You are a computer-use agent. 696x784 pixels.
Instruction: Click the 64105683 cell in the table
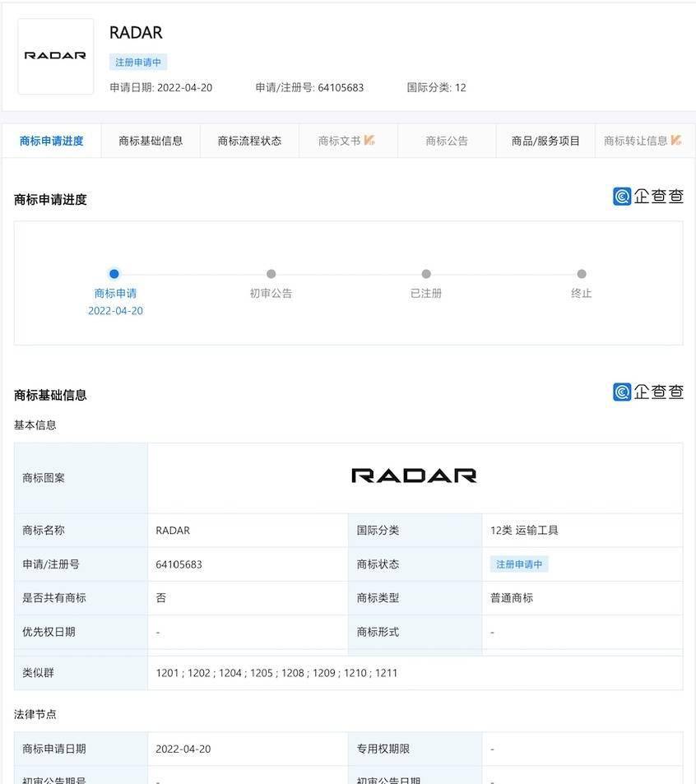pos(248,564)
